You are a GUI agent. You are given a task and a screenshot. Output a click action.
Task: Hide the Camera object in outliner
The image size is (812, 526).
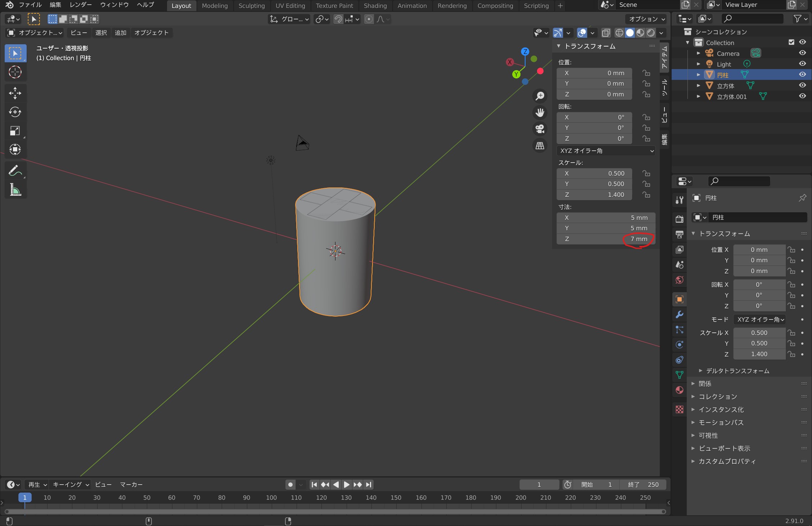[802, 53]
